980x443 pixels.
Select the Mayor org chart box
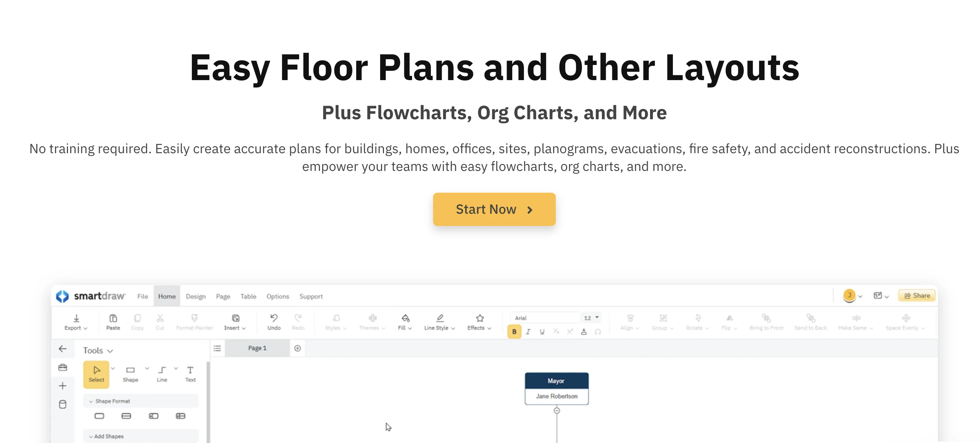557,389
